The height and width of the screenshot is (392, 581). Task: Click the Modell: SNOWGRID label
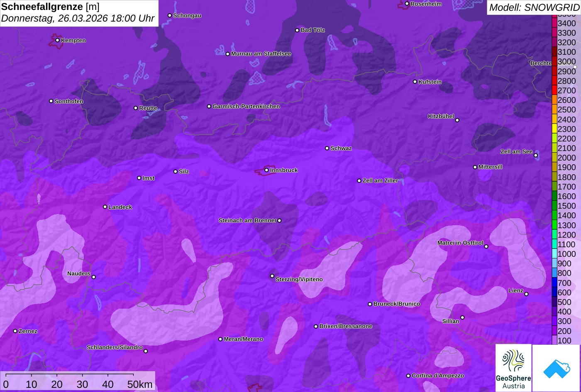[x=534, y=7]
